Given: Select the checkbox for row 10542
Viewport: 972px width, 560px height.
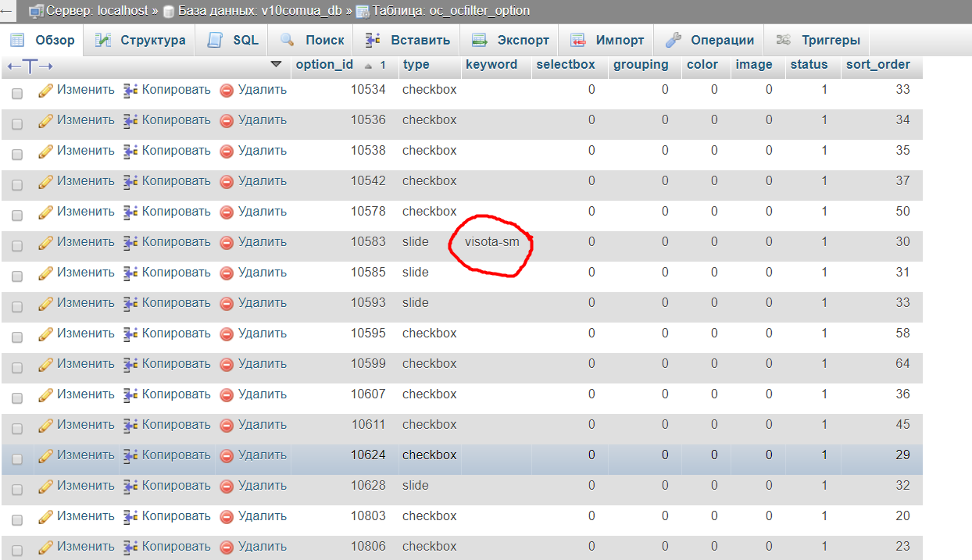Looking at the screenshot, I should pyautogui.click(x=17, y=185).
